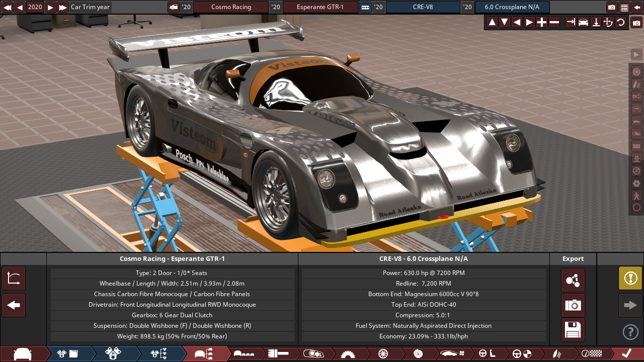Click the back arrow in the top-right corner

637,7
